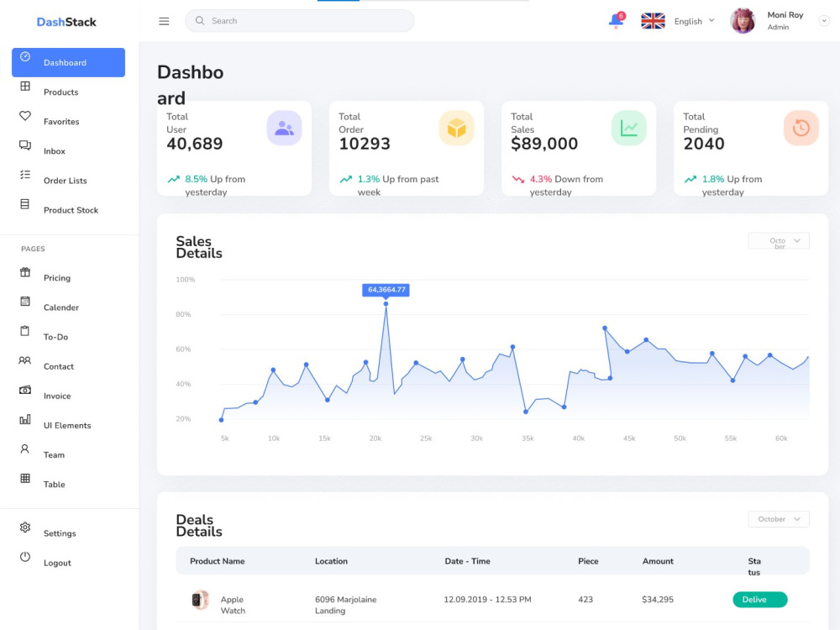Click the 40,689 Total User value
The height and width of the screenshot is (630, 840).
tap(195, 144)
